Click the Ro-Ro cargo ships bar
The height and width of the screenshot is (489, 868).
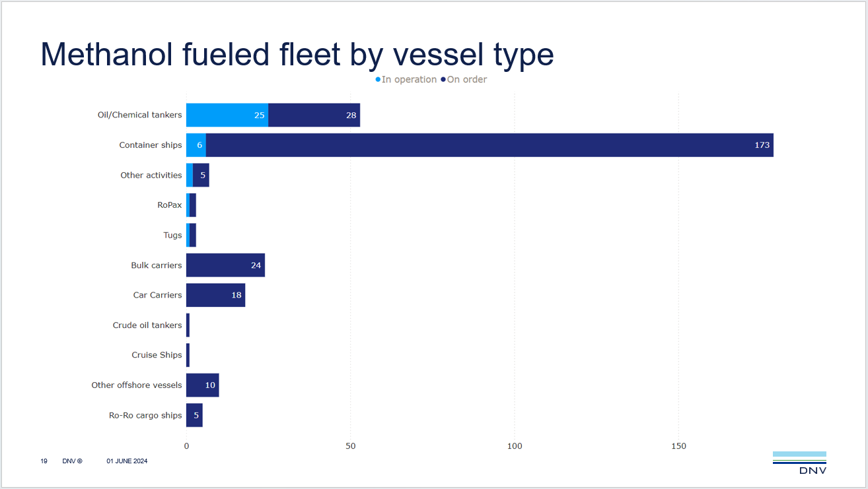[x=194, y=415]
